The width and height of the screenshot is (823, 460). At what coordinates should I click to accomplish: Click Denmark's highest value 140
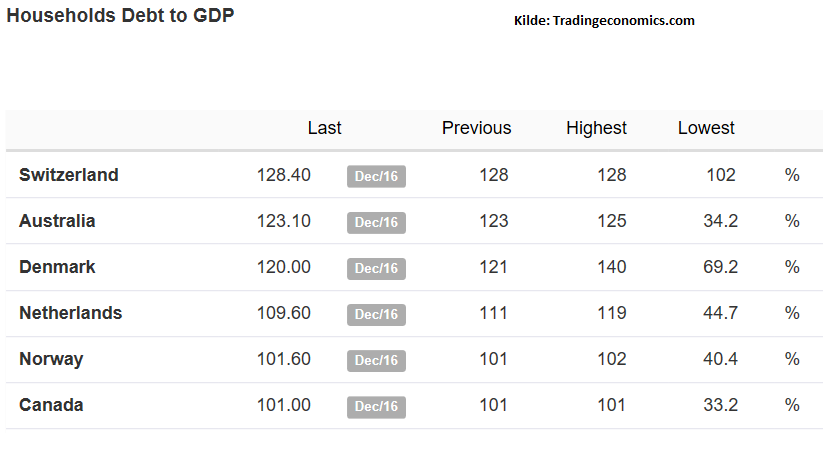click(x=611, y=267)
